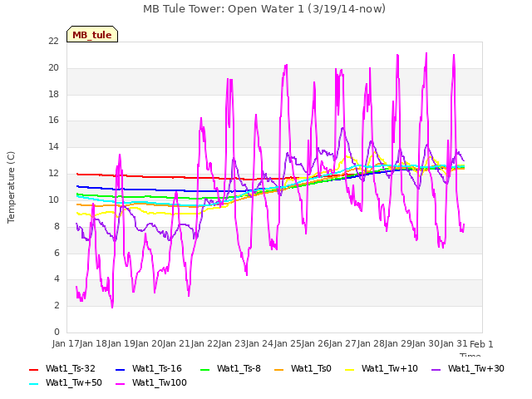Click the 20 y-axis tick label
Screen dimensions: 532x399
click(53, 67)
